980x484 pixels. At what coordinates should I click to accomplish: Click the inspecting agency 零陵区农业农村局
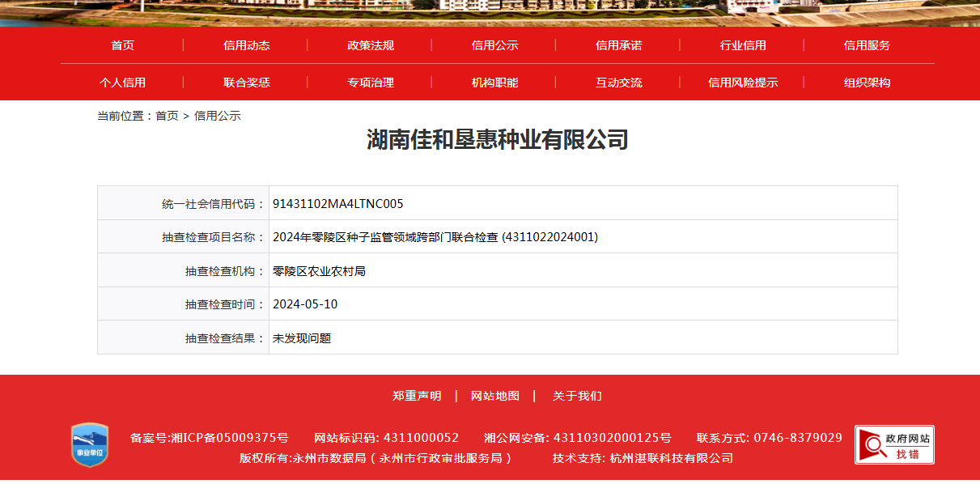point(319,271)
